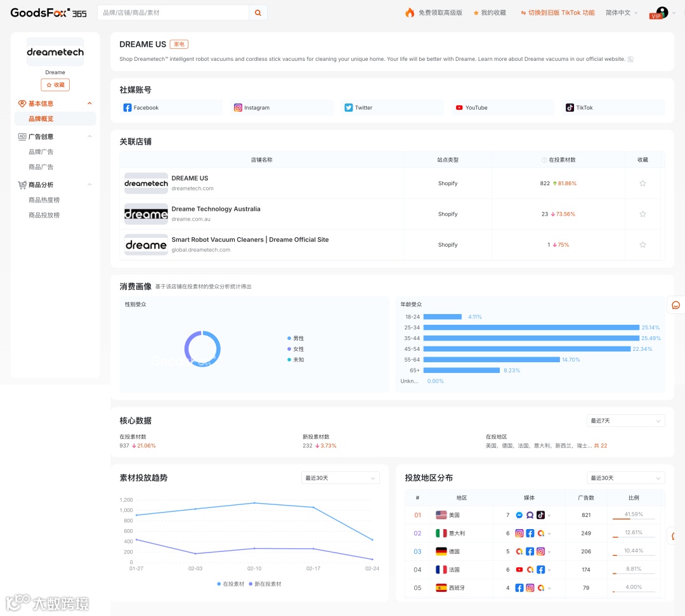Click the TikTok icon in 美国 row

pos(540,515)
